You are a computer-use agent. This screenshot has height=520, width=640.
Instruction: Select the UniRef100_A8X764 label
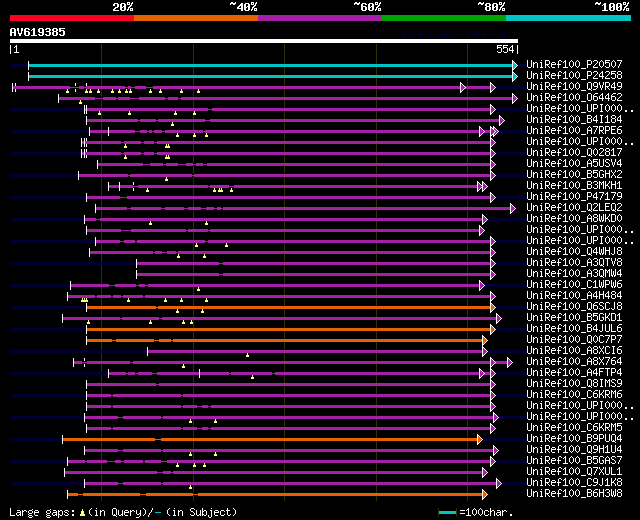(574, 362)
